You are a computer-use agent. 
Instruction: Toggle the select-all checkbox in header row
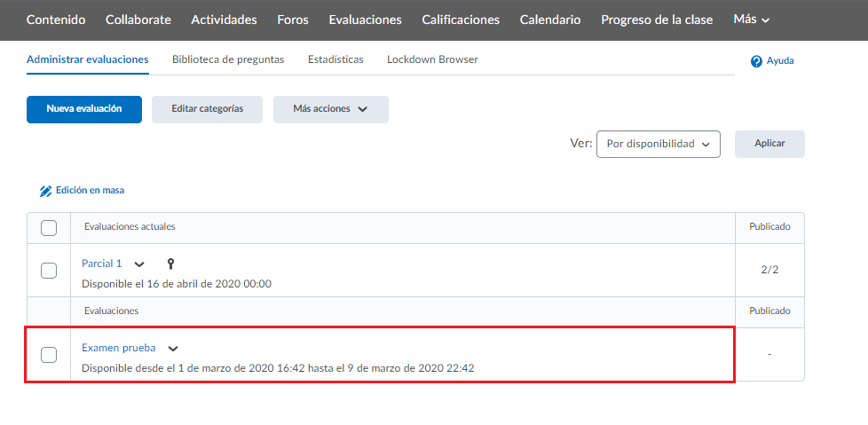pos(49,228)
